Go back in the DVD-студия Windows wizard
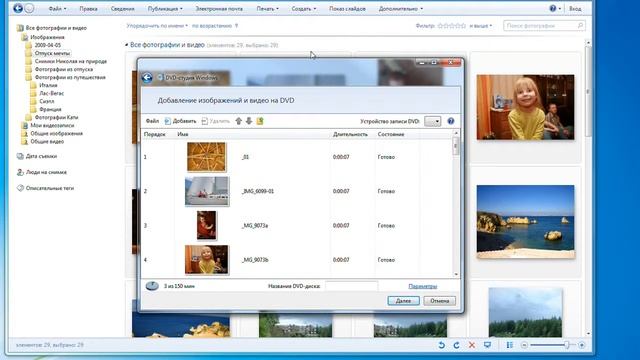Image resolution: width=640 pixels, height=360 pixels. pos(147,78)
